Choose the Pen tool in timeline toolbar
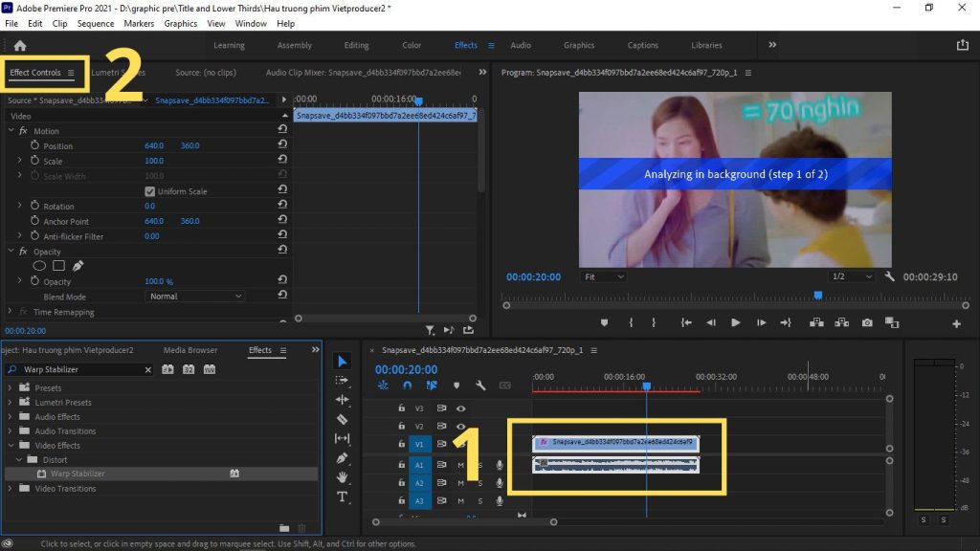 (x=342, y=458)
